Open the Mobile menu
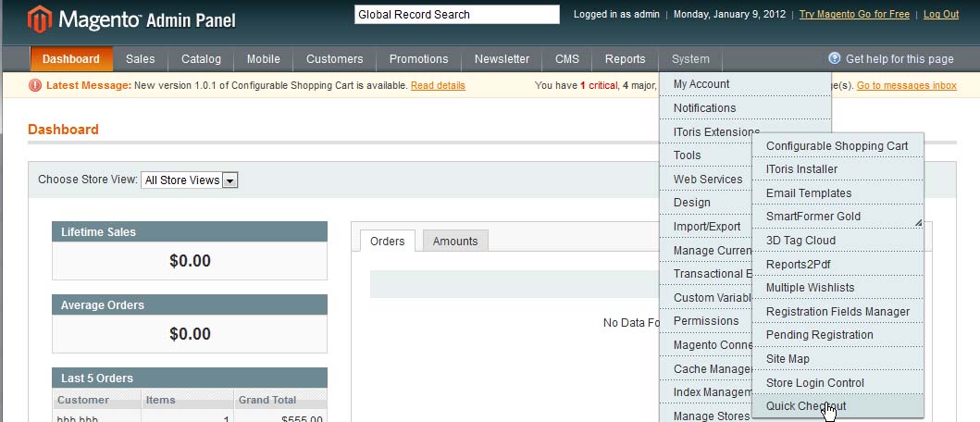 click(263, 59)
